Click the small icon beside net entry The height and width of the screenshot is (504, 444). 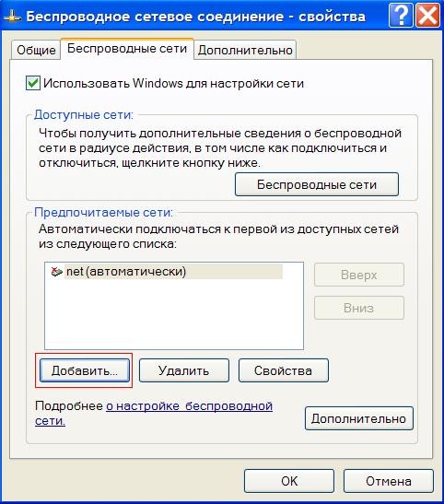coord(56,272)
